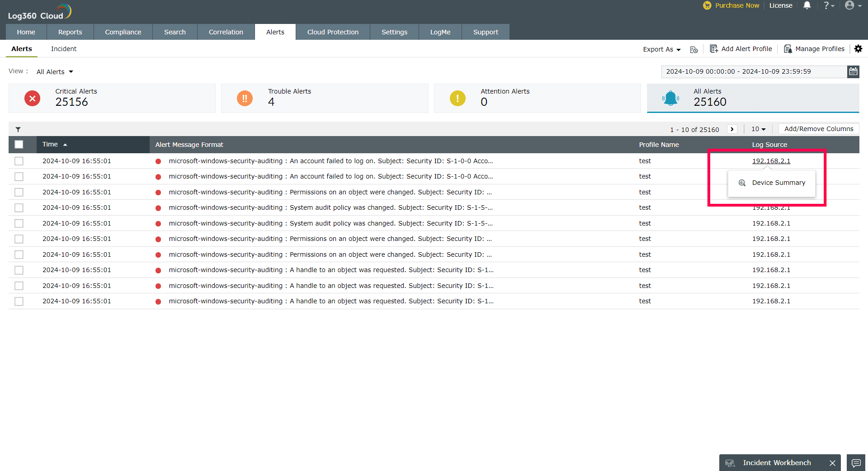Open the chat support icon
The height and width of the screenshot is (471, 868).
[856, 463]
